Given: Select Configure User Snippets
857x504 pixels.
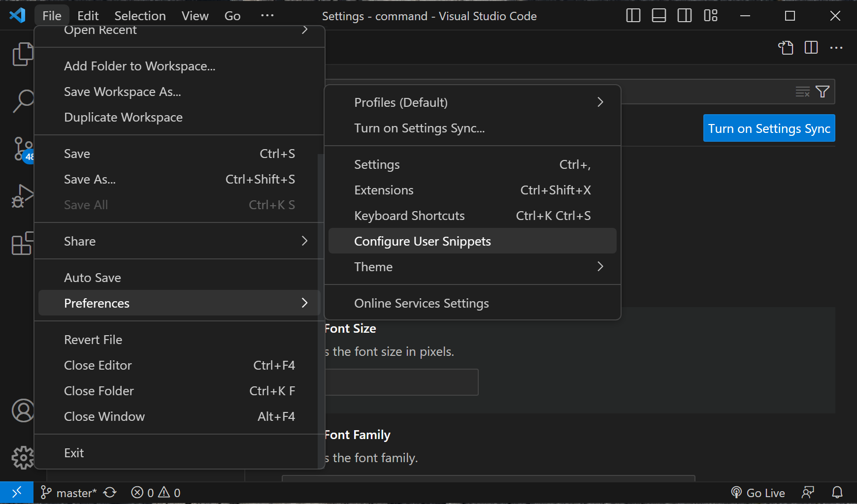Looking at the screenshot, I should point(472,241).
